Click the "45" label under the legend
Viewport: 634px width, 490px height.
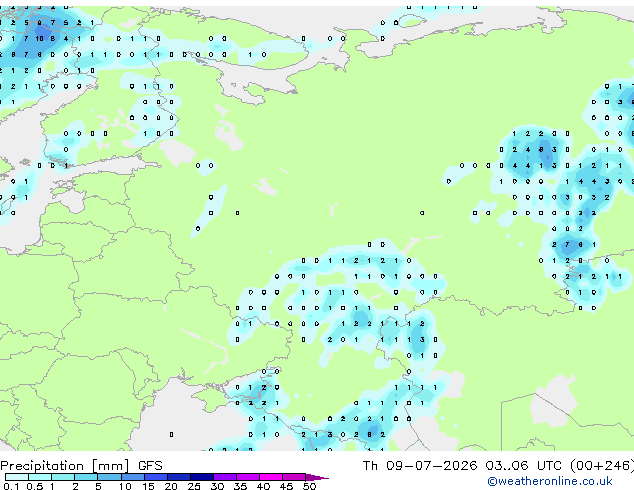(286, 486)
